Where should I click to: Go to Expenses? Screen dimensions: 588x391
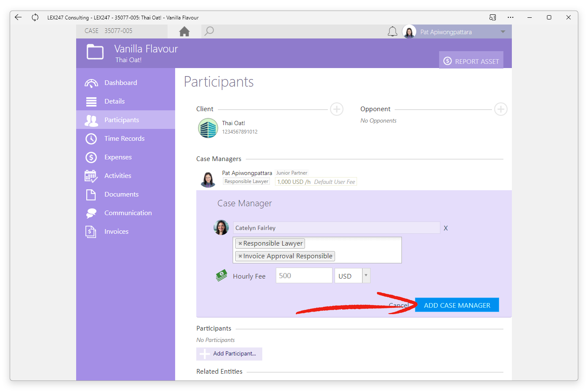click(126, 157)
